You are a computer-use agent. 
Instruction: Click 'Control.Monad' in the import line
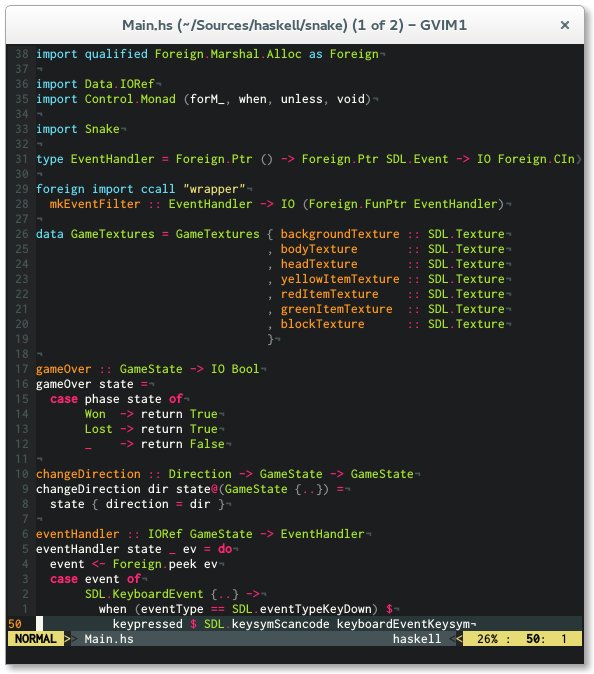click(130, 99)
